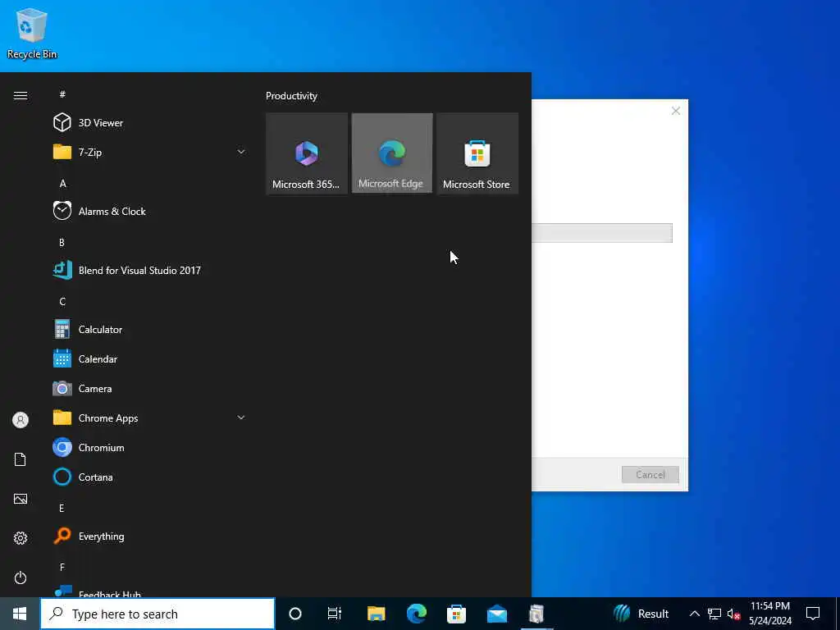The image size is (840, 630).
Task: Expand the 7-Zip folder chevron
Action: (x=241, y=152)
